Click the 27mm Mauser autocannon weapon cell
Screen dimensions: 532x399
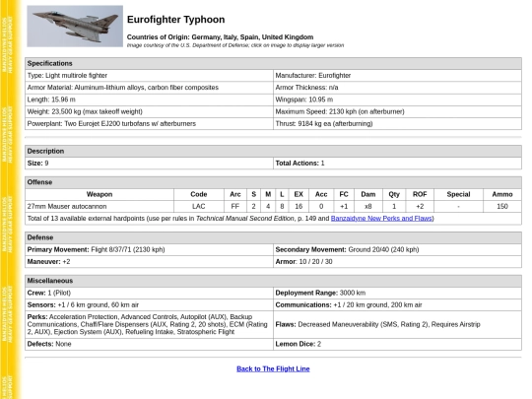pos(100,206)
